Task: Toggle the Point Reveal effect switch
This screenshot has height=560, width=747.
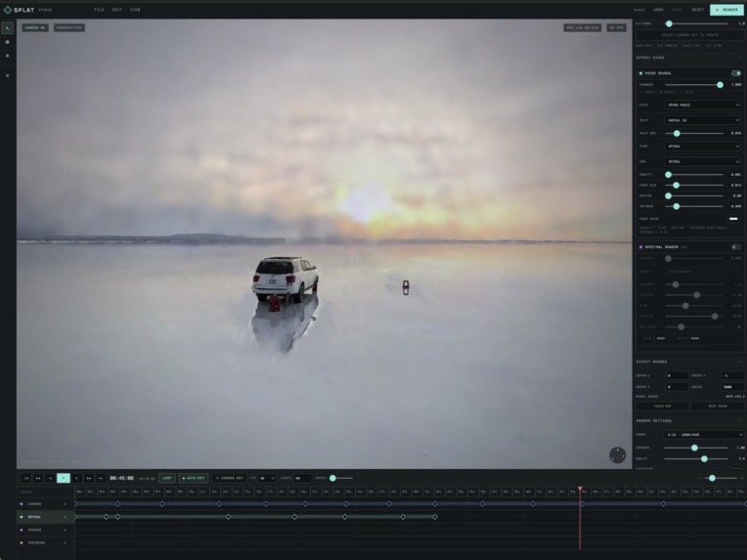Action: pos(736,73)
